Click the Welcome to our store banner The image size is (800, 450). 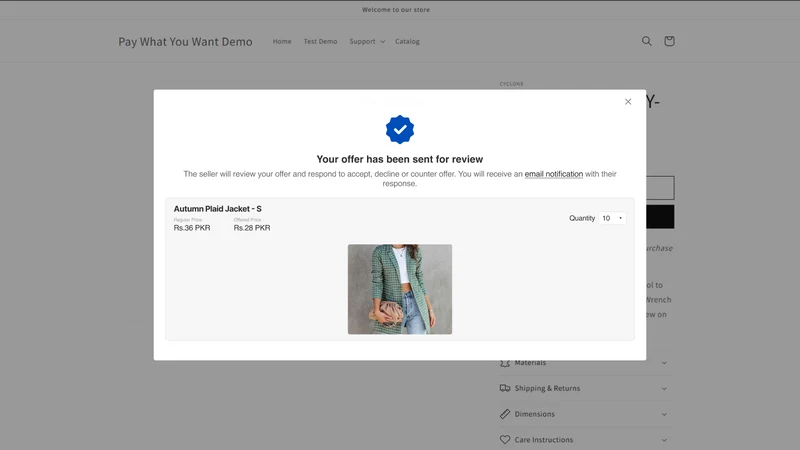(396, 10)
